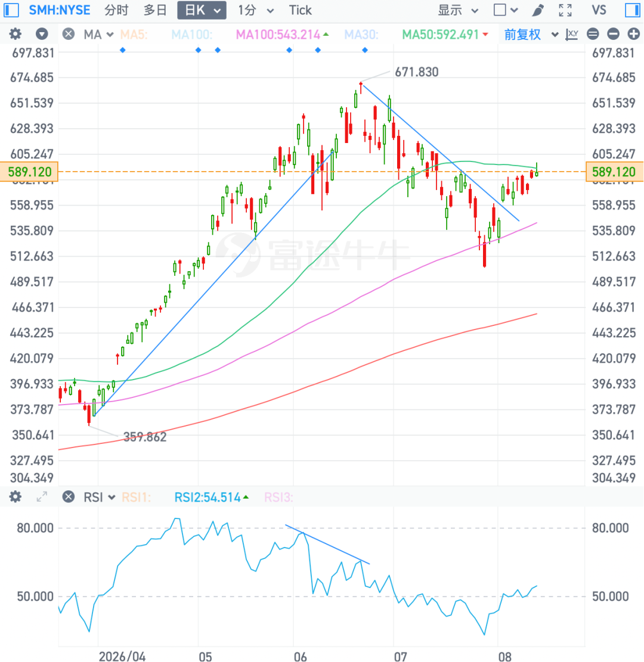Open the 1分 minute interval dropdown

point(256,10)
